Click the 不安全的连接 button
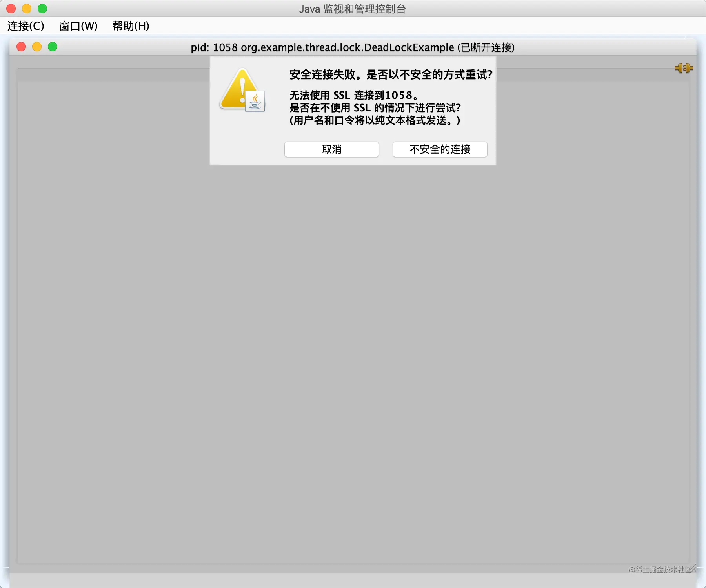The image size is (706, 588). pos(440,149)
